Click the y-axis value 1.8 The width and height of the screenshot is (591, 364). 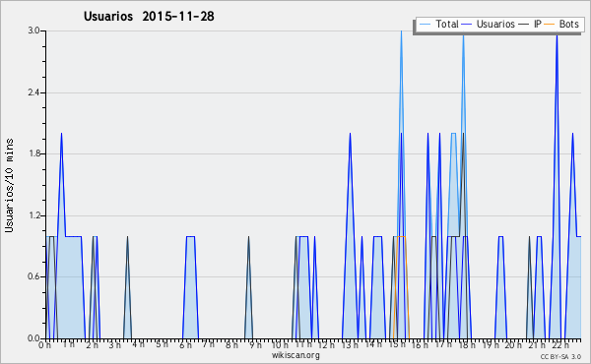33,153
